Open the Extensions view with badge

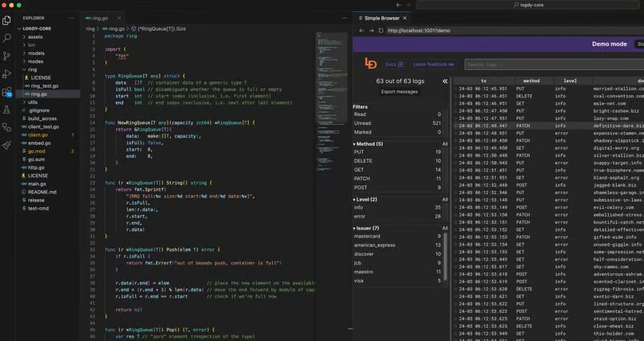click(7, 92)
